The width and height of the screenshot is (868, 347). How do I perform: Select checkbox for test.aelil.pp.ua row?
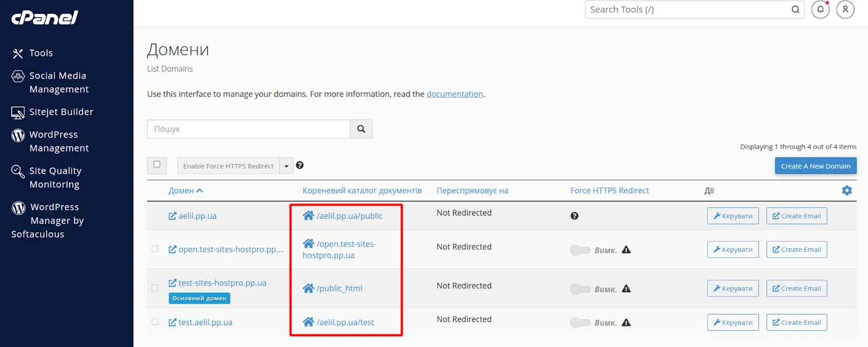155,322
